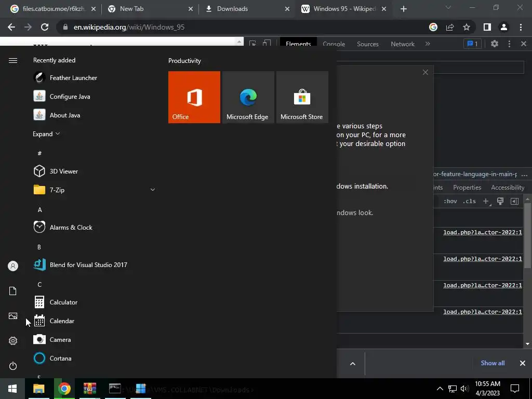The height and width of the screenshot is (399, 532).
Task: Toggle .cls class editor
Action: coord(470,201)
